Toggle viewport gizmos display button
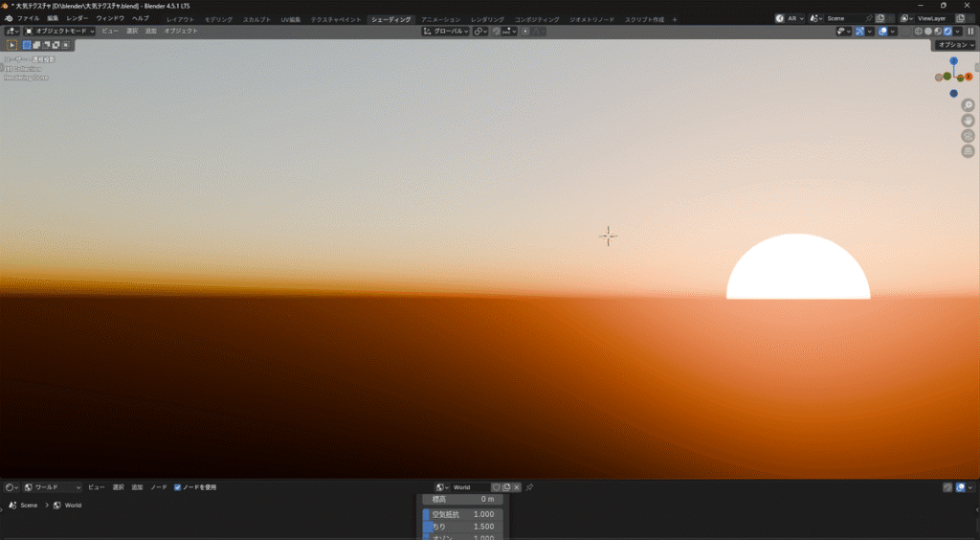Image resolution: width=980 pixels, height=540 pixels. coord(860,32)
